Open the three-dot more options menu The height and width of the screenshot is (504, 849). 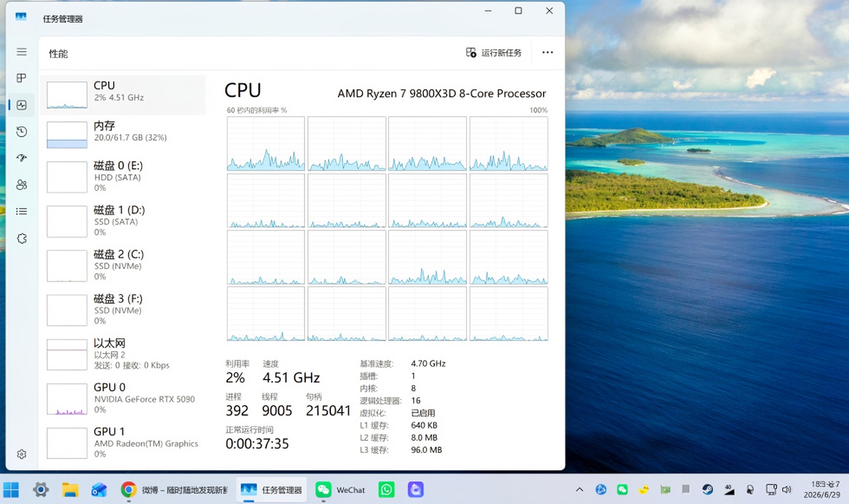click(547, 53)
